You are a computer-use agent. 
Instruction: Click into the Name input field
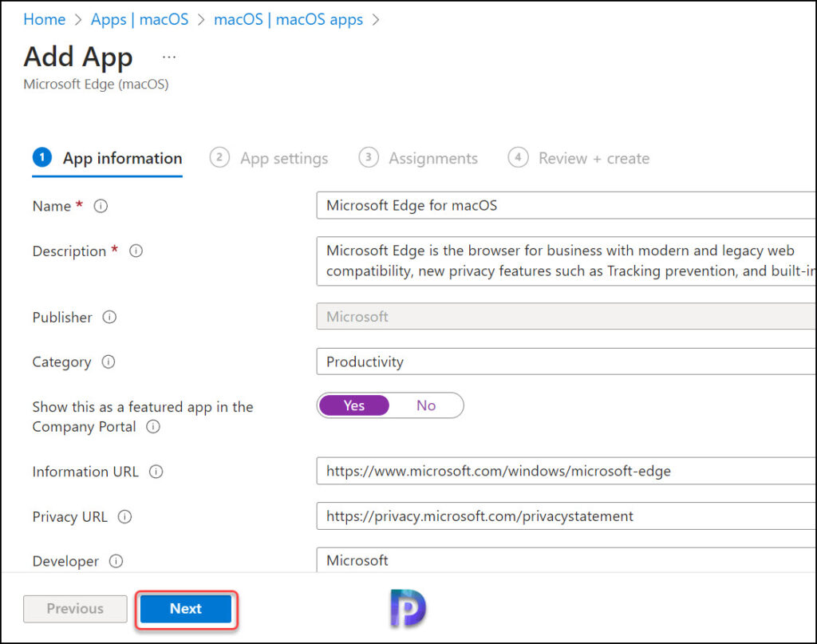(566, 205)
